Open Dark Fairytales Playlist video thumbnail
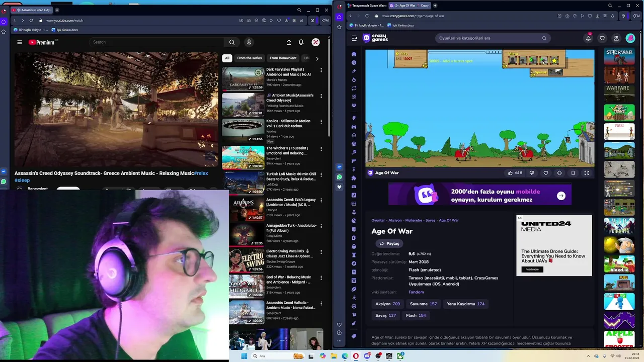The width and height of the screenshot is (644, 362). click(x=243, y=78)
